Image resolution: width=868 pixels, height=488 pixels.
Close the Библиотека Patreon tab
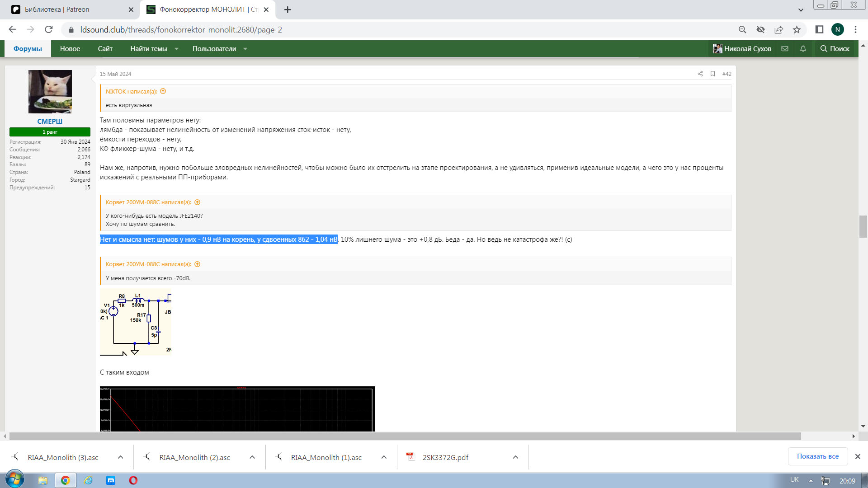[131, 9]
